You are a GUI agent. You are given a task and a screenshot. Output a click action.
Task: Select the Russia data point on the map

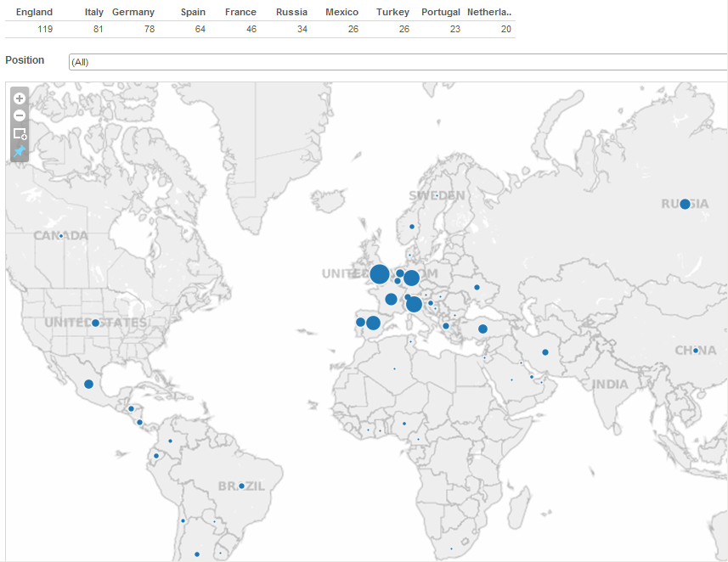point(685,204)
